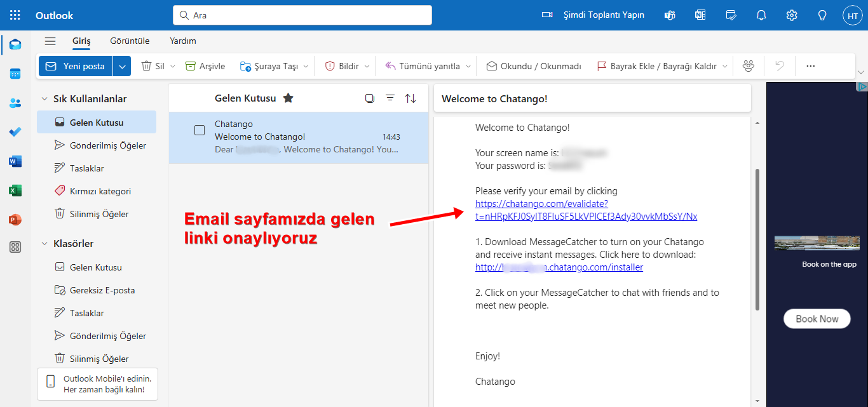Open the Welcome to Chatango! message row
The height and width of the screenshot is (407, 868).
299,137
